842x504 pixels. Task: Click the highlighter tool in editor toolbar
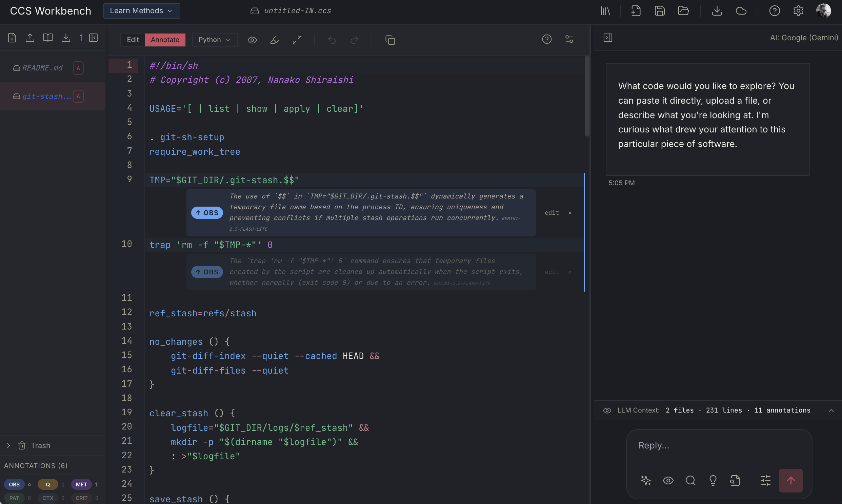275,40
